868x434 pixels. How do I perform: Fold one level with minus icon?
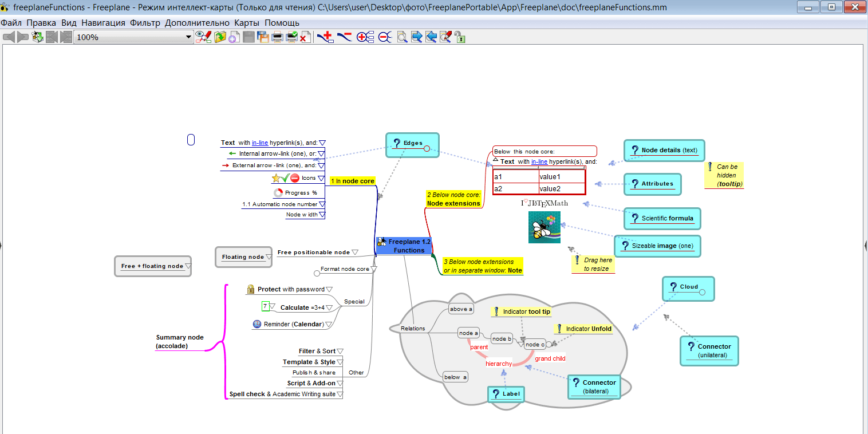[384, 37]
